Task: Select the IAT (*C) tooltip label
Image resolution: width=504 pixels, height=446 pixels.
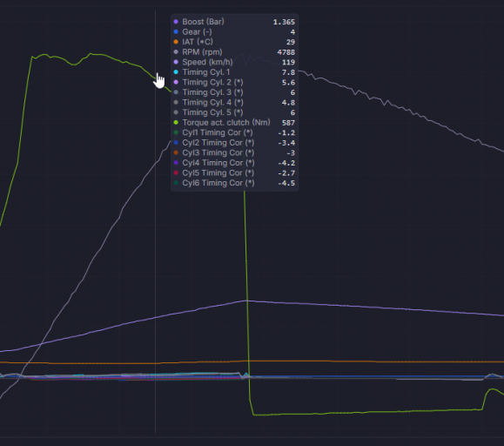Action: (x=198, y=42)
